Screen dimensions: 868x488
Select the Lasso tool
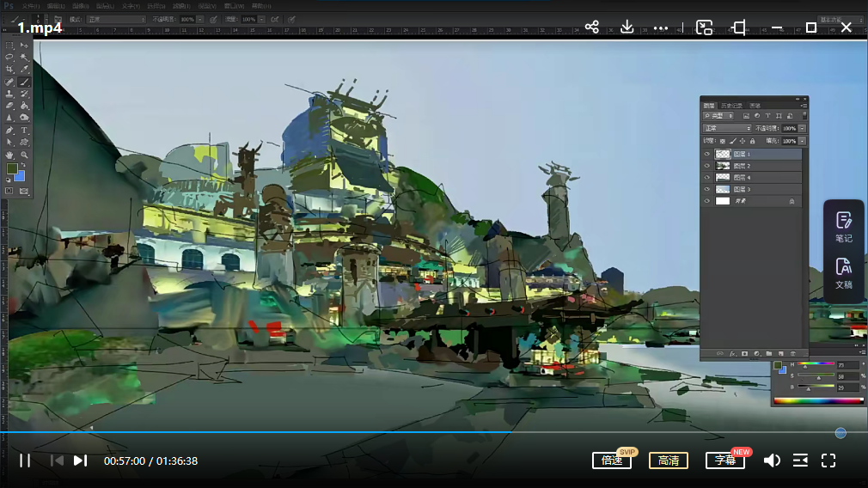coord(9,57)
